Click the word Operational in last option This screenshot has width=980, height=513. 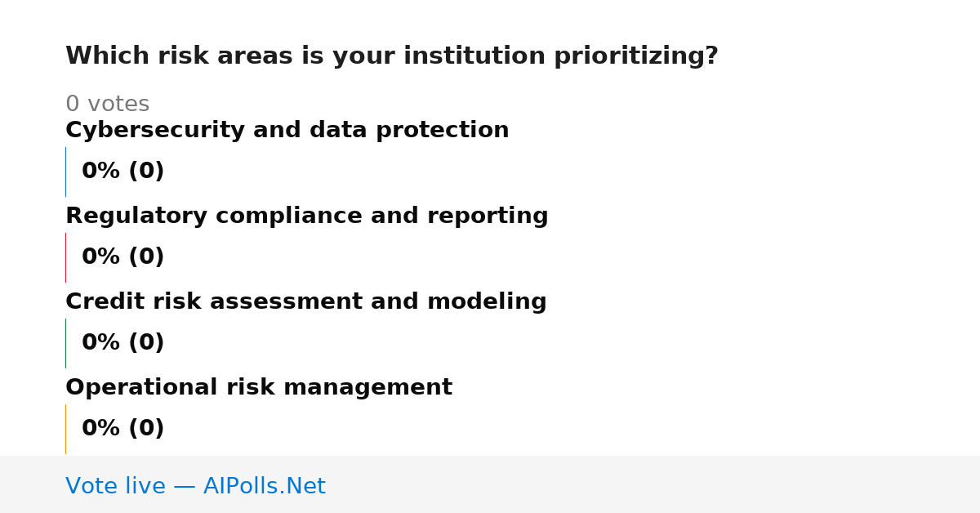click(x=141, y=388)
